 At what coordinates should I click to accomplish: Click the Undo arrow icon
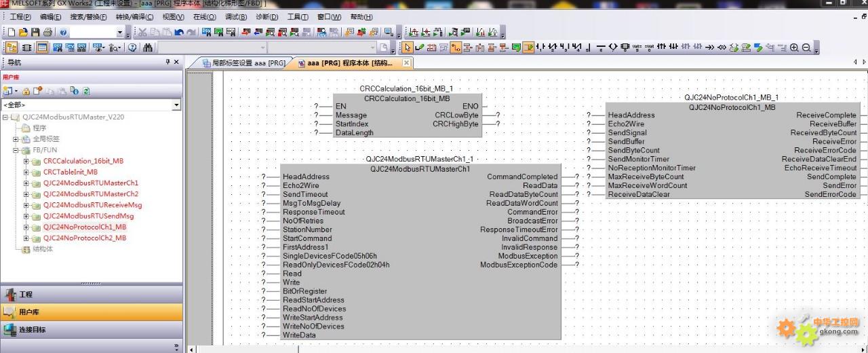pyautogui.click(x=179, y=32)
